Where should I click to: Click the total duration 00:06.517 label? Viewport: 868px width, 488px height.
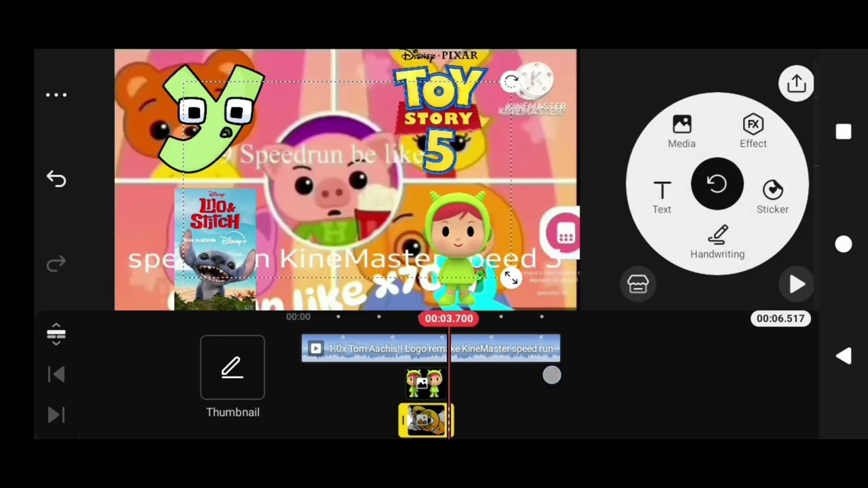tap(781, 319)
